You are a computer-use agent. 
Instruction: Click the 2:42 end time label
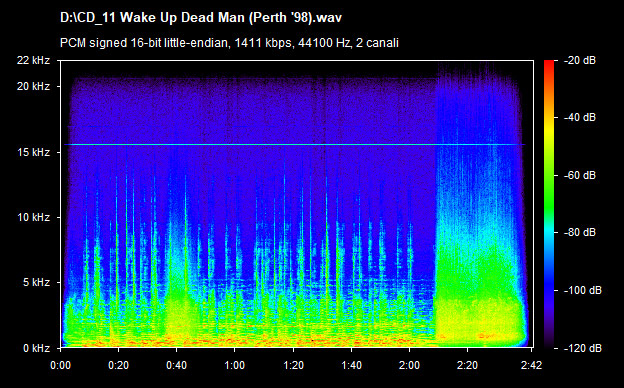tap(531, 365)
